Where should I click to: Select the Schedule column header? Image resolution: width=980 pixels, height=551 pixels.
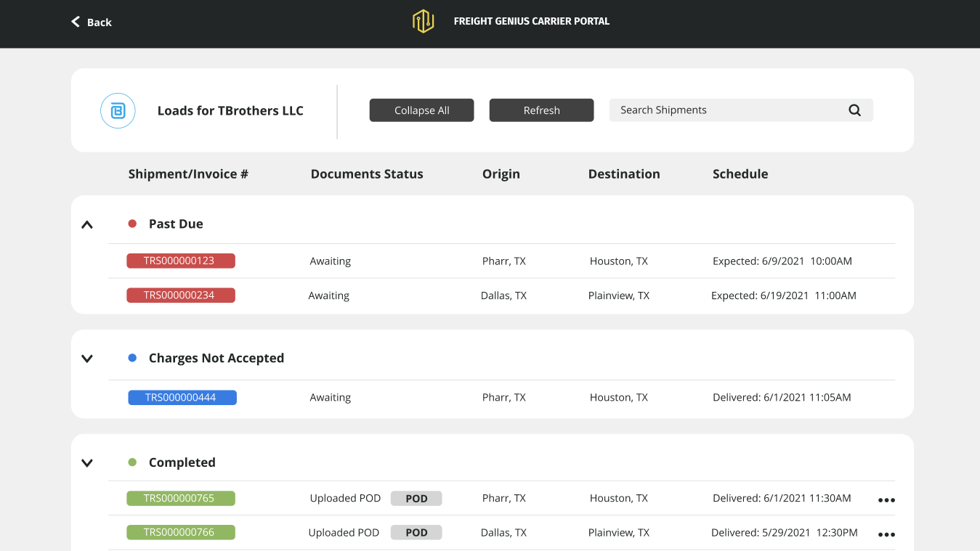tap(740, 174)
